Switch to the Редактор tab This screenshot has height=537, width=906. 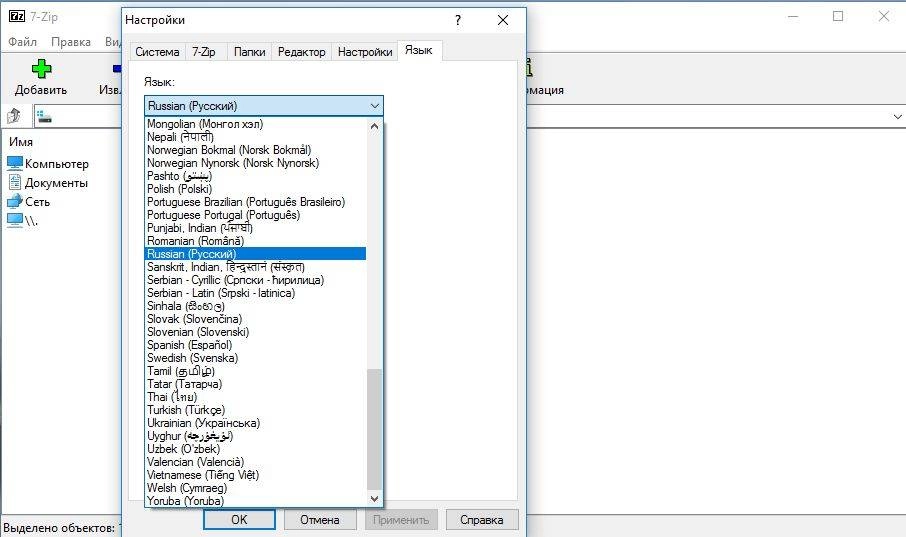(302, 52)
